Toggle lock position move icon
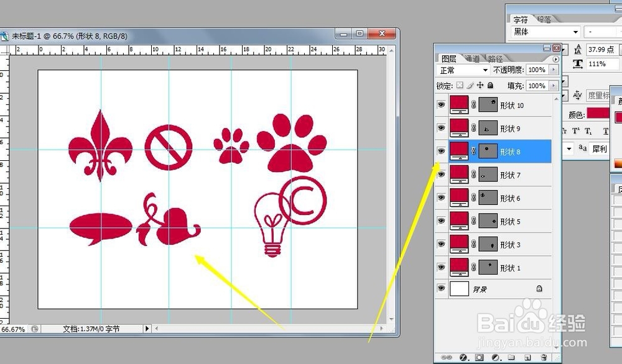Screen dimensions: 622x364 [x=480, y=85]
